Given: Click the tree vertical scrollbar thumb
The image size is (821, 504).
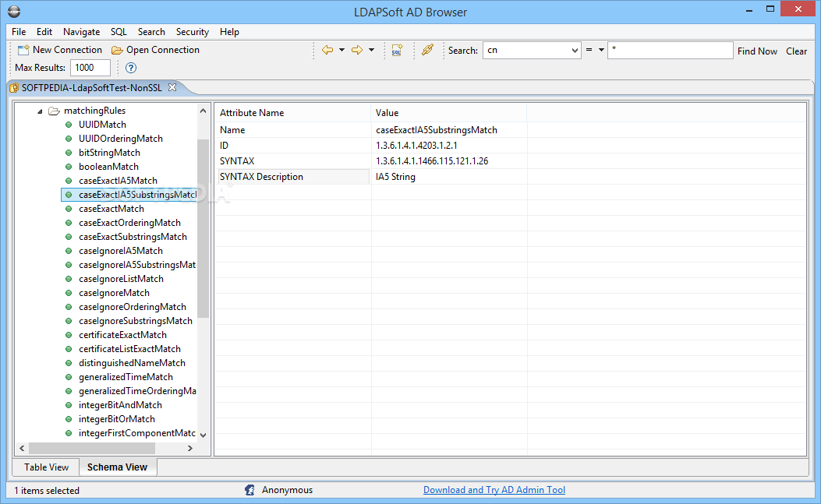Looking at the screenshot, I should point(203,229).
